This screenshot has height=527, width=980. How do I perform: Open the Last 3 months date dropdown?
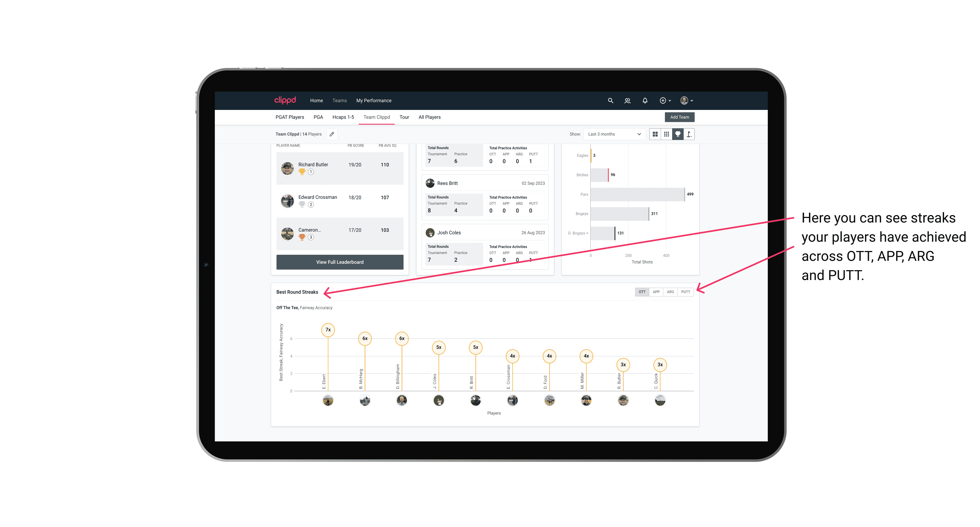point(613,134)
